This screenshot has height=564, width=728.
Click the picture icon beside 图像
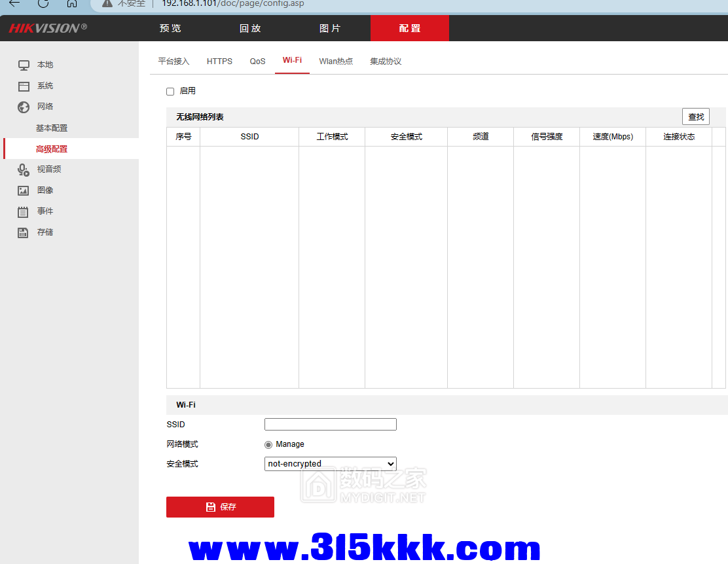(23, 191)
